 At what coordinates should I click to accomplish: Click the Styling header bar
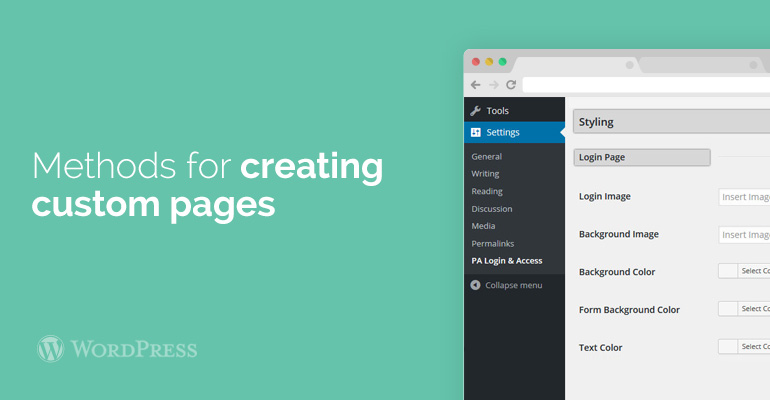[x=671, y=122]
